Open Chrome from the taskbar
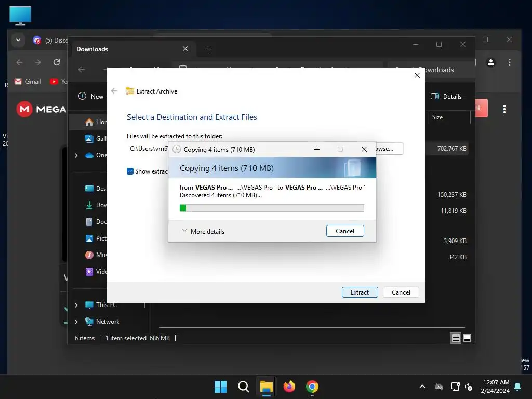The image size is (532, 399). 312,387
